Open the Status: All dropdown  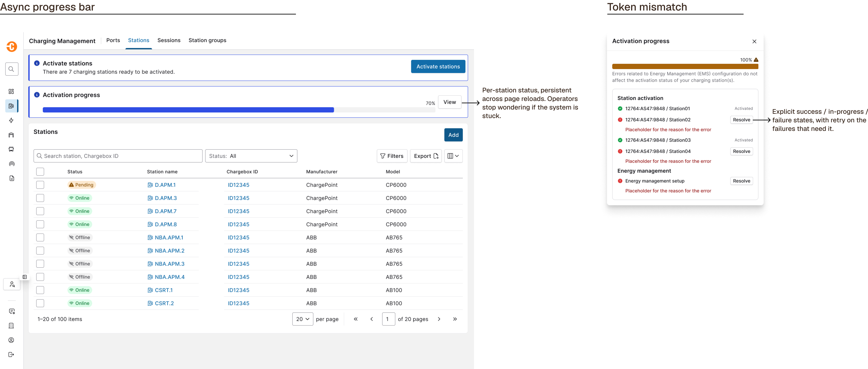pos(251,156)
